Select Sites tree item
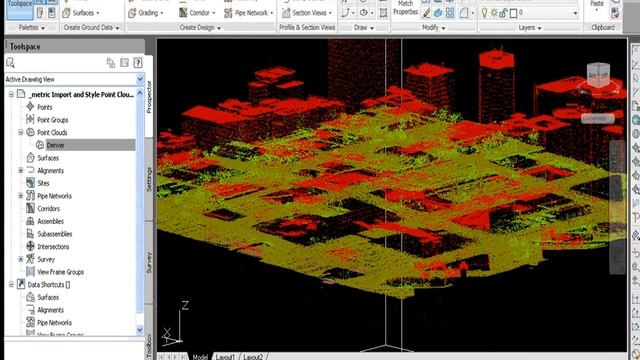 point(43,183)
